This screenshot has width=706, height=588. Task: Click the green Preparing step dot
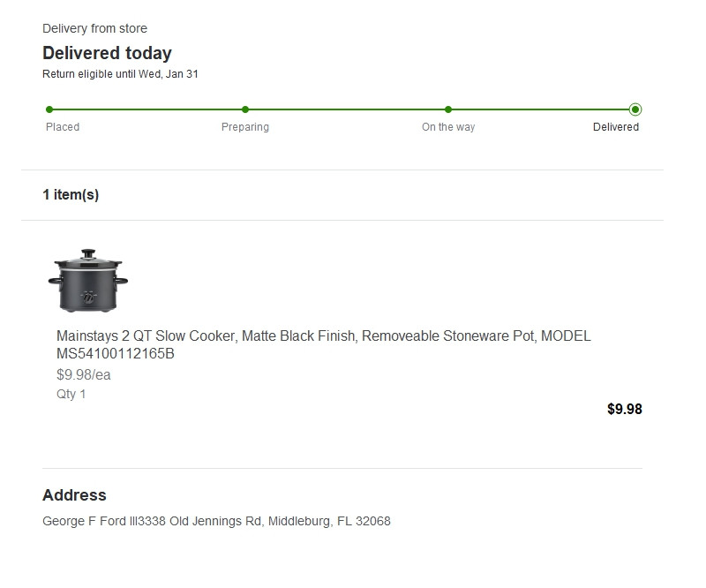(x=245, y=109)
